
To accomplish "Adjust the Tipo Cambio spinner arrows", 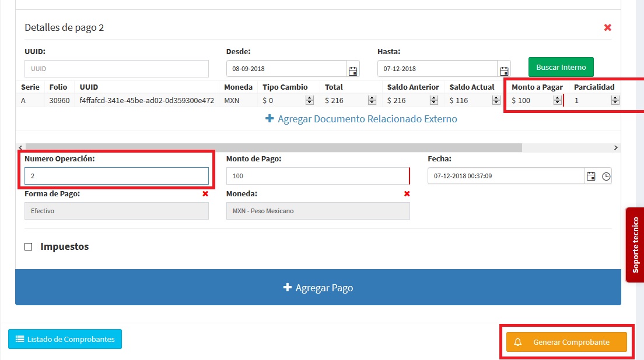I will tap(309, 101).
